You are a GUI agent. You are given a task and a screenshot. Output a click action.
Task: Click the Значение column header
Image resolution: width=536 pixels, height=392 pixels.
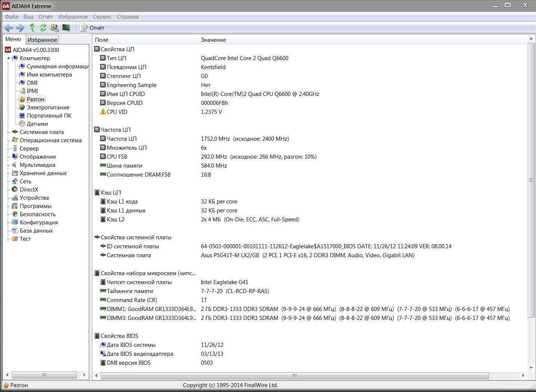tap(362, 40)
